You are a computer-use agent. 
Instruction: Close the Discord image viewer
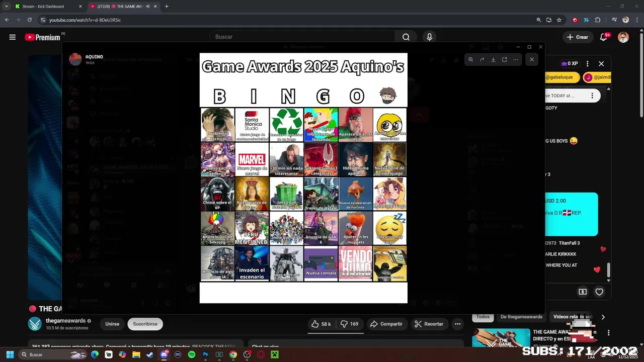pos(532,59)
